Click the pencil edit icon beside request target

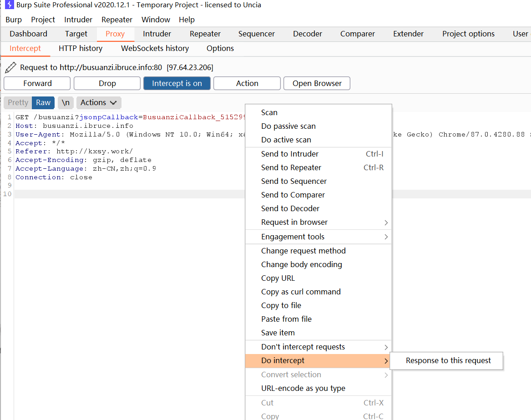pyautogui.click(x=10, y=67)
